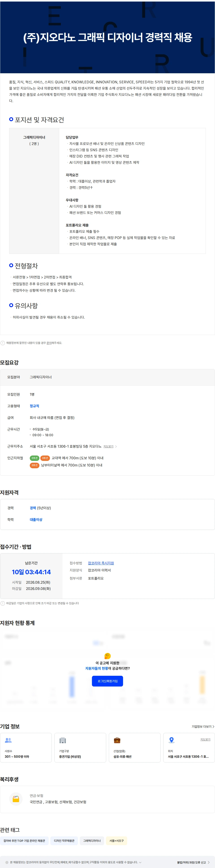Image resolution: width=215 pixels, height=868 pixels.
Task: Select the 서울>서초구 tag
Action: (x=116, y=841)
